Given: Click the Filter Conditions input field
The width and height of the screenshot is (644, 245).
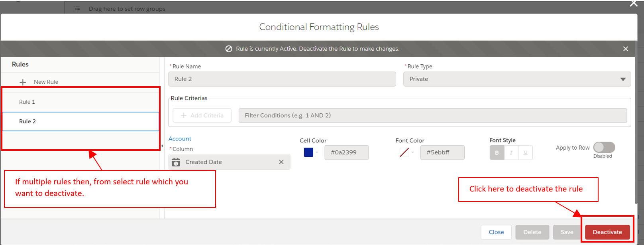Looking at the screenshot, I should pyautogui.click(x=432, y=115).
